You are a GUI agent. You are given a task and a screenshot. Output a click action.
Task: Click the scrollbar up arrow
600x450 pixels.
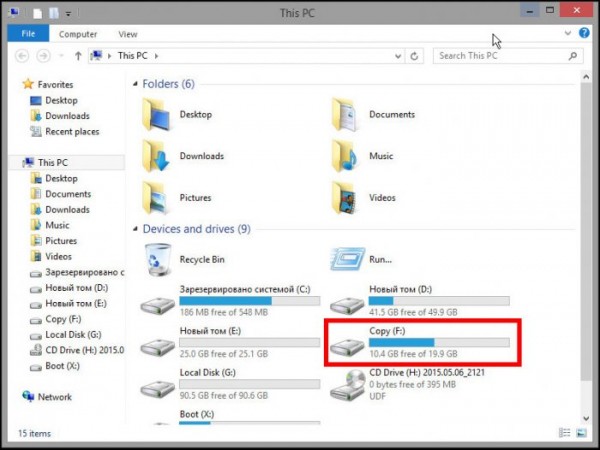(x=586, y=77)
